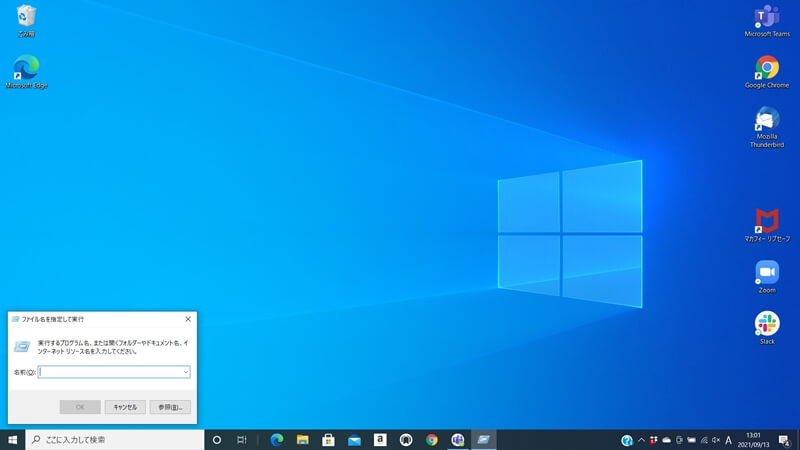The image size is (800, 450).
Task: Click the キャンセル button
Action: (125, 407)
